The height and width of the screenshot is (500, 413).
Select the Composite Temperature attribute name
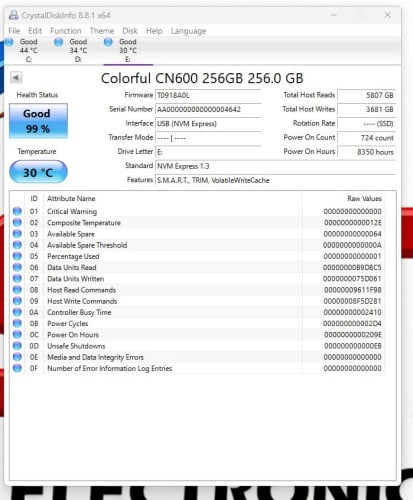tap(84, 223)
